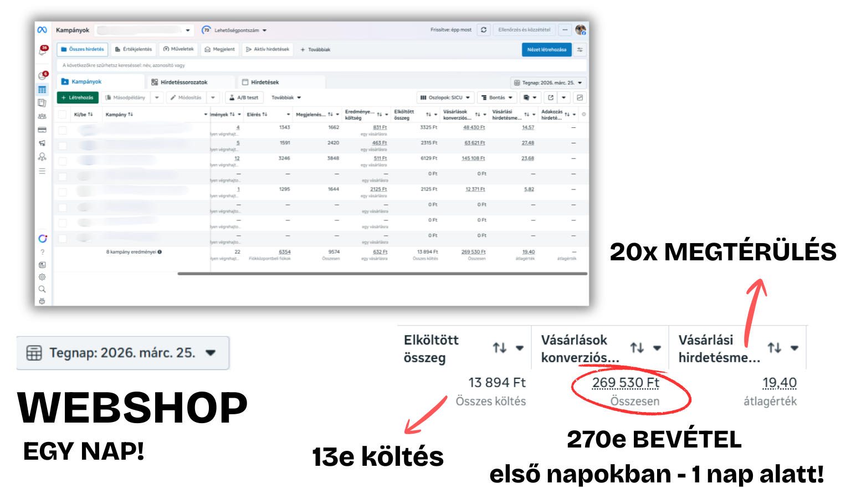Screen dimensions: 851x504
Task: Click the search and filter input field
Action: click(x=321, y=65)
